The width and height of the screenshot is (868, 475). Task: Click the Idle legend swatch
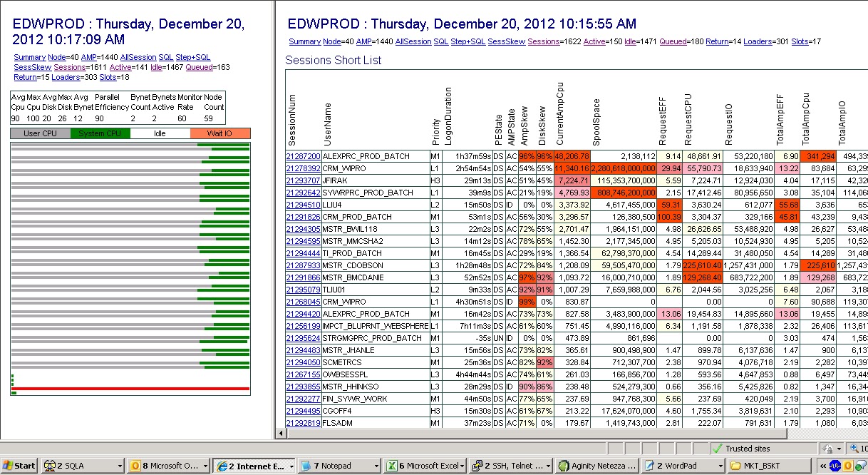[x=160, y=133]
